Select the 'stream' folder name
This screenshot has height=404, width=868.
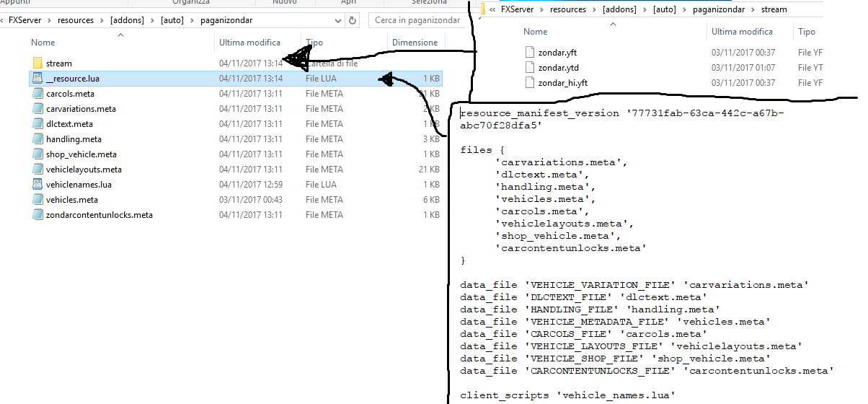[59, 63]
